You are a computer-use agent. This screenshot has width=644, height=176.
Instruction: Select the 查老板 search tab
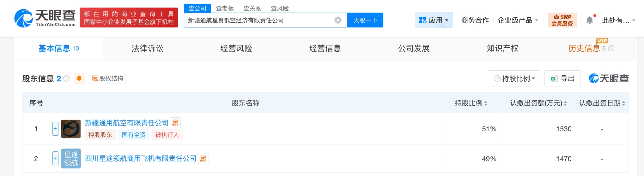[x=225, y=8]
